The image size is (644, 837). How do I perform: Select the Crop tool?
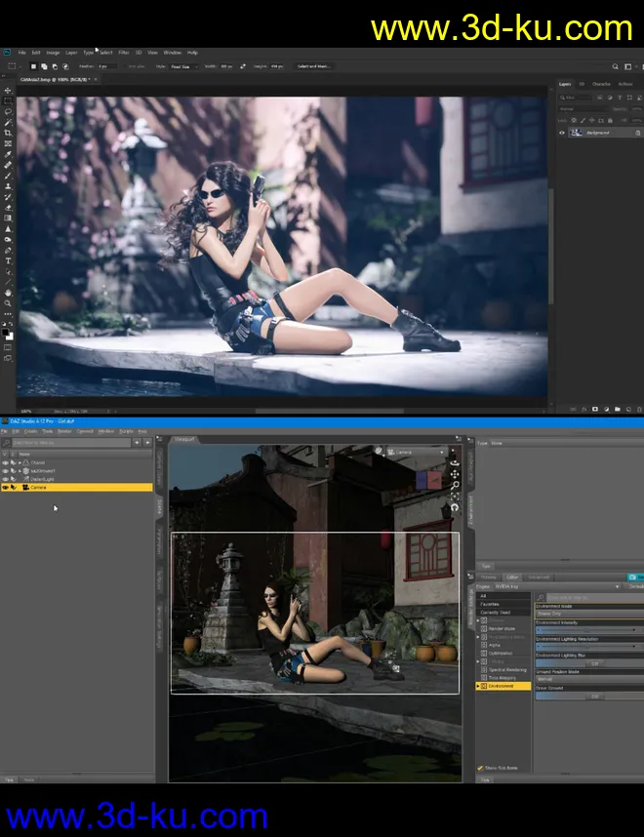coord(8,132)
